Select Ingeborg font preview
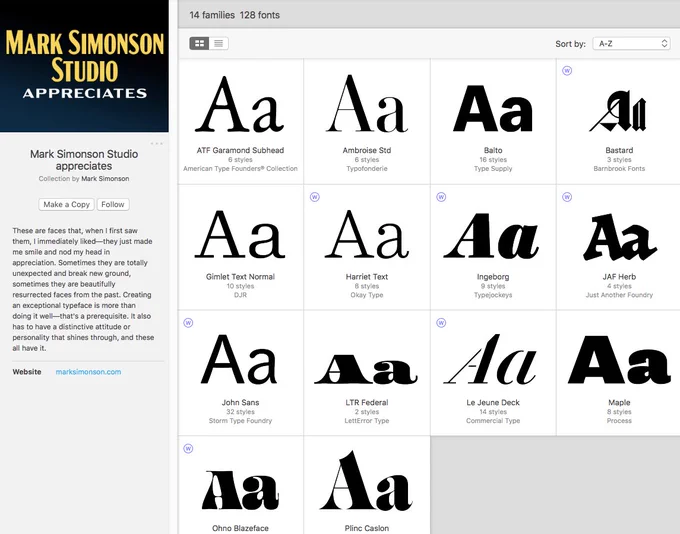 [x=491, y=236]
